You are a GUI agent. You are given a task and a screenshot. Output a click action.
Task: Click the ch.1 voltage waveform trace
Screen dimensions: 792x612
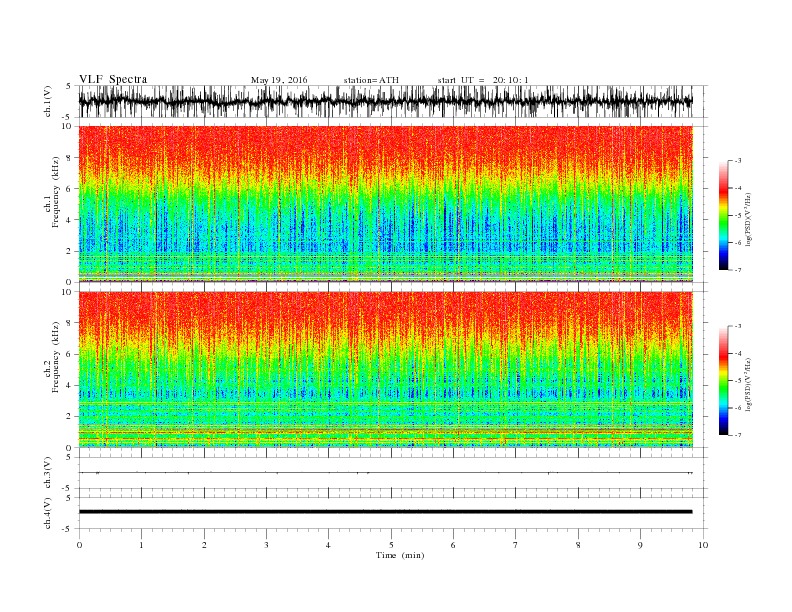point(386,101)
